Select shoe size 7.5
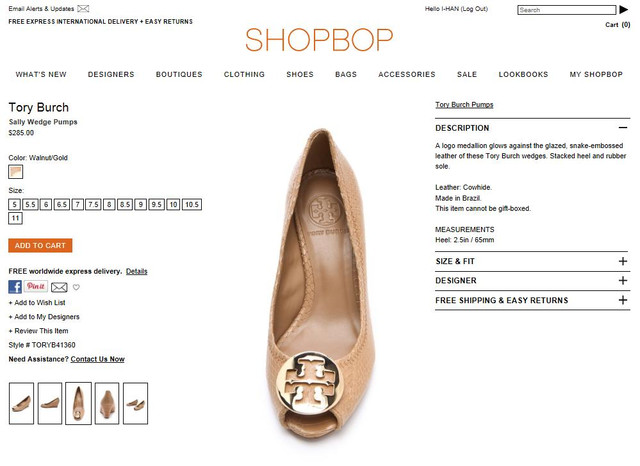The image size is (640, 466). click(93, 204)
